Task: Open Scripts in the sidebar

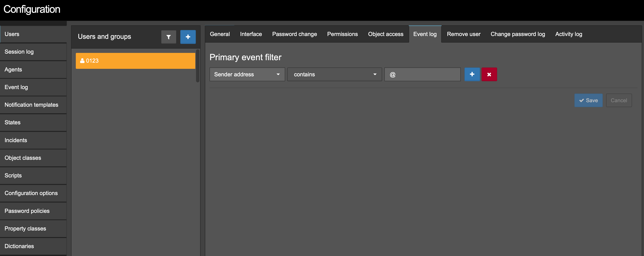Action: click(x=33, y=176)
